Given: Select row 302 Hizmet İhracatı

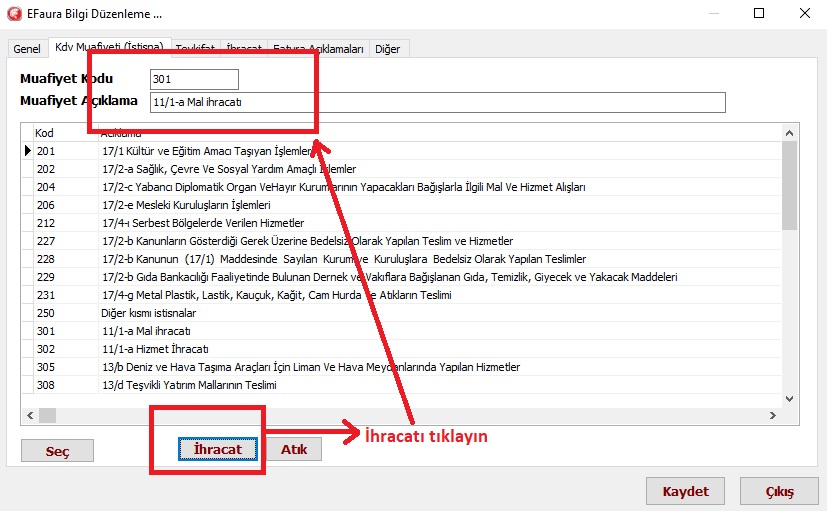Looking at the screenshot, I should [x=154, y=349].
